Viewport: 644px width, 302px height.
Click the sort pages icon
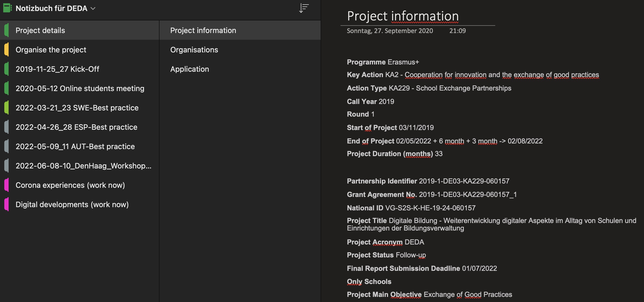click(x=304, y=8)
